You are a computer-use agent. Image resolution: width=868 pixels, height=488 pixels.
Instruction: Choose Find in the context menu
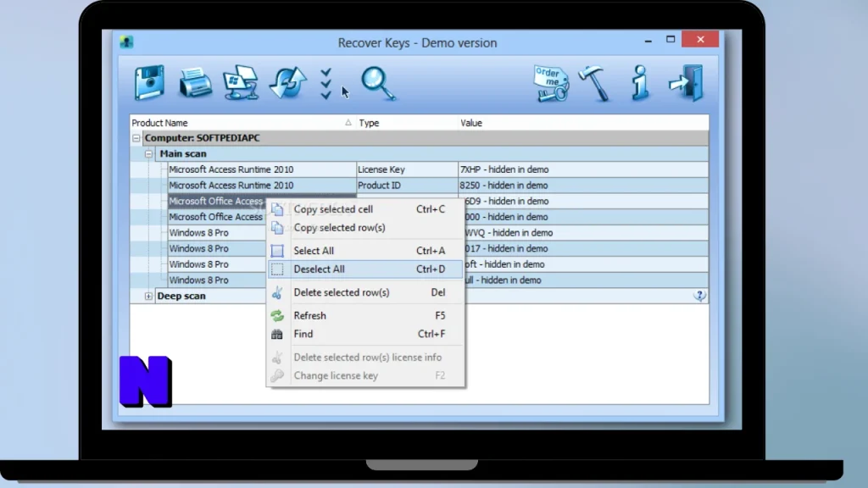(364, 334)
